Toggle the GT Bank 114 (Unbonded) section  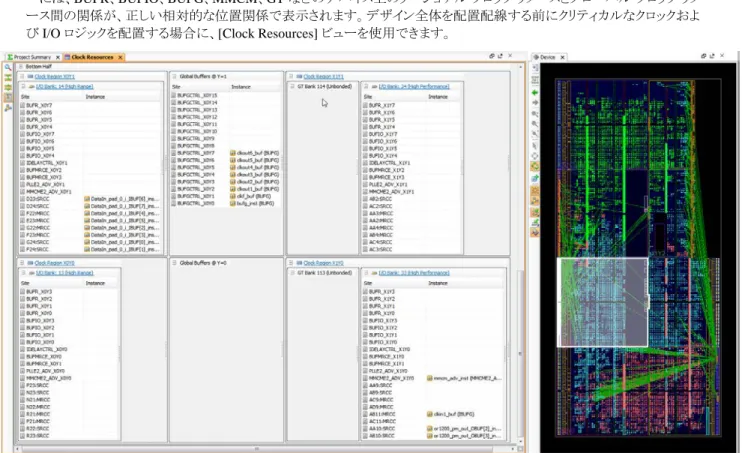[292, 87]
